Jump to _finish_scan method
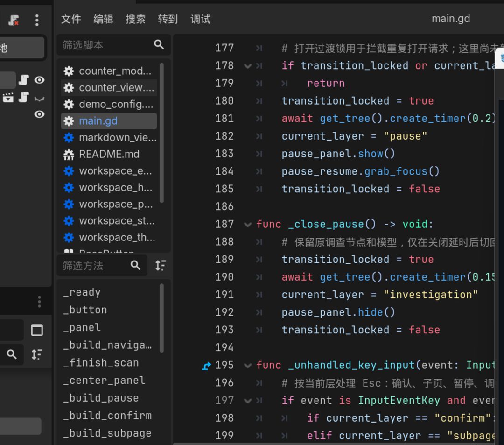 click(x=101, y=363)
